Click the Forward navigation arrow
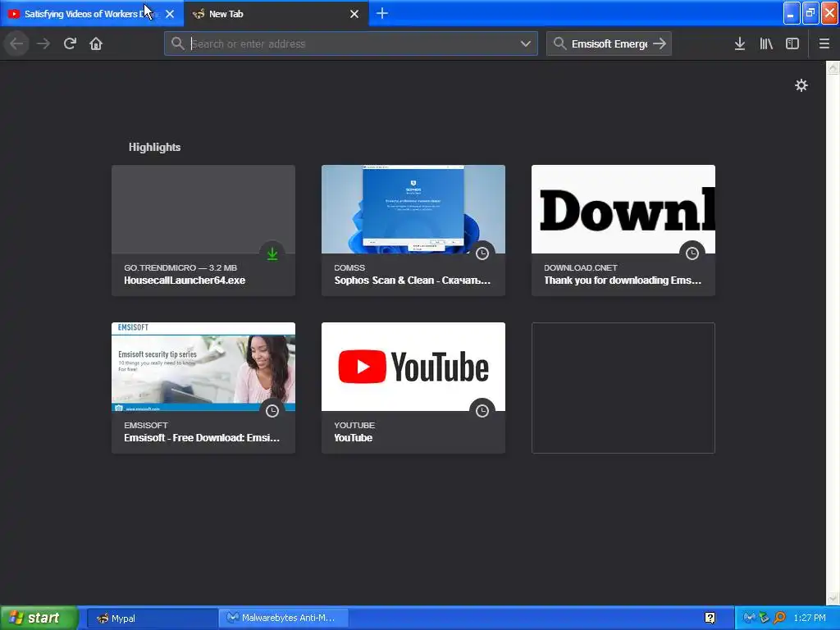The width and height of the screenshot is (840, 630). point(43,43)
